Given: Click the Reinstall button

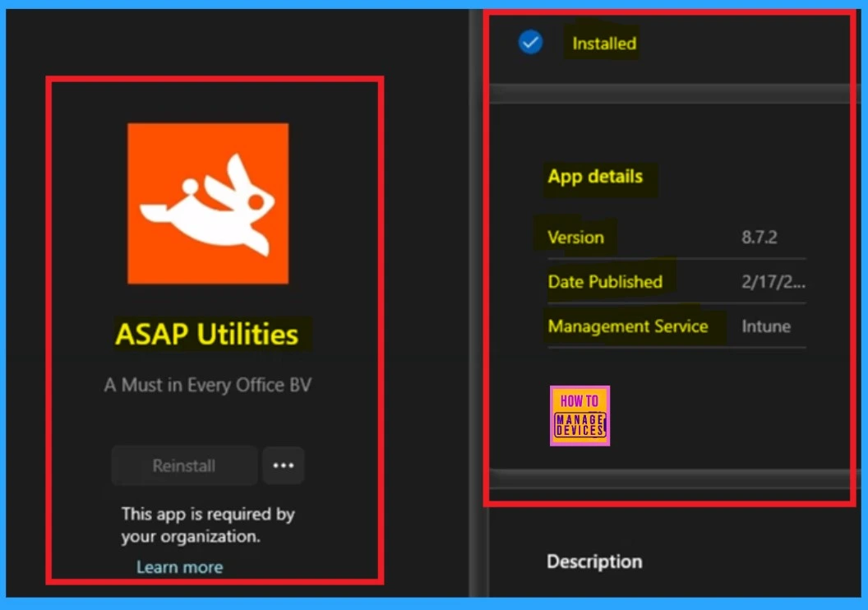Looking at the screenshot, I should pos(184,465).
